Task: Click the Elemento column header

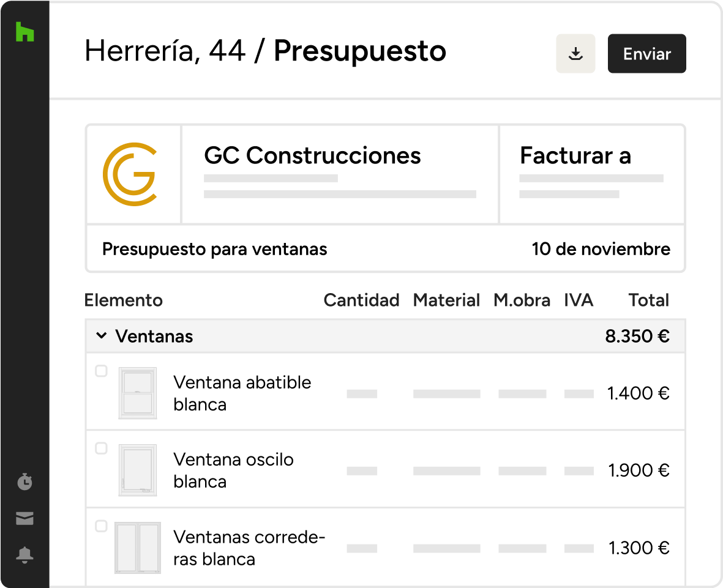Action: tap(124, 300)
